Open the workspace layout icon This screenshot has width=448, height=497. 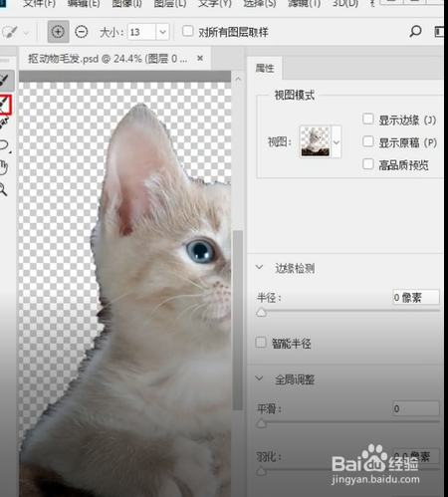pos(439,32)
